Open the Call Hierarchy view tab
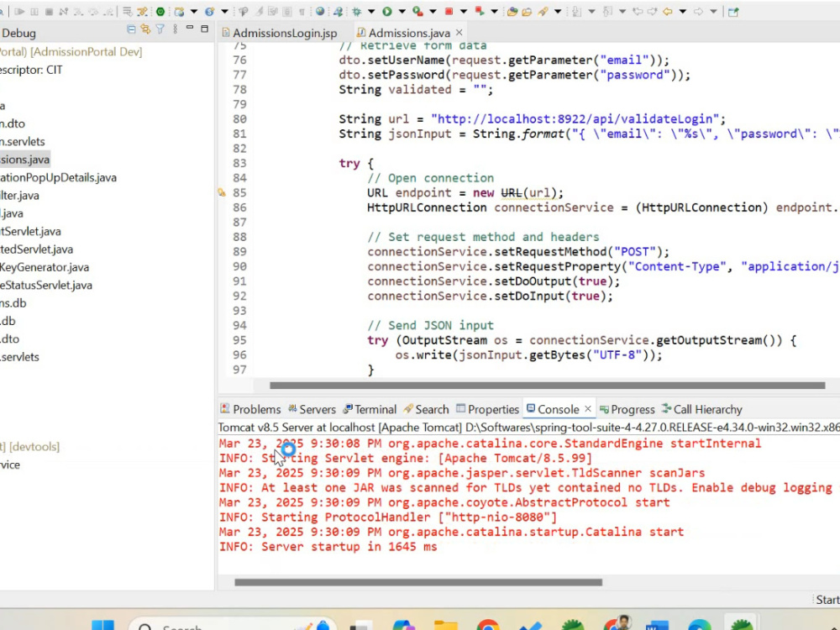Screen dimensions: 840x630 tap(701, 409)
